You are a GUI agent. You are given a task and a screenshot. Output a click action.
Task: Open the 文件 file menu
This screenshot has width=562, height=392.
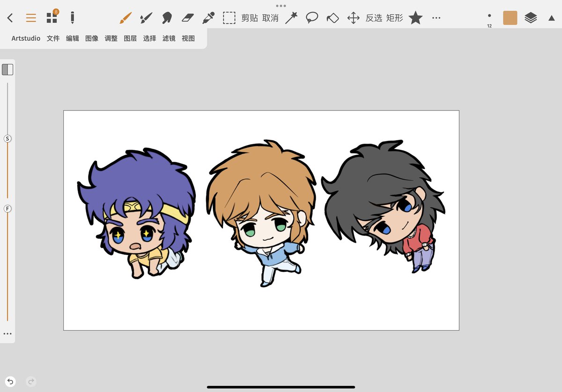click(53, 38)
